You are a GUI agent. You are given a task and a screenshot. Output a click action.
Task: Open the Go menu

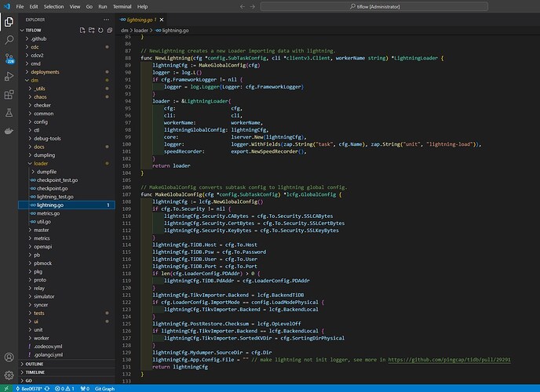point(89,6)
